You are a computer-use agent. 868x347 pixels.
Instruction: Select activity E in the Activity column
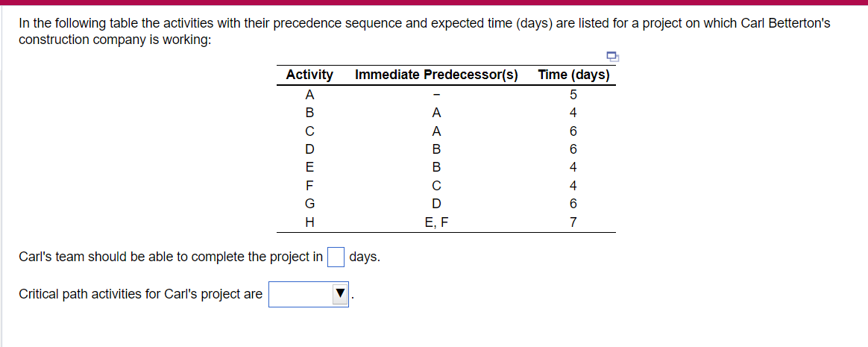click(x=309, y=167)
